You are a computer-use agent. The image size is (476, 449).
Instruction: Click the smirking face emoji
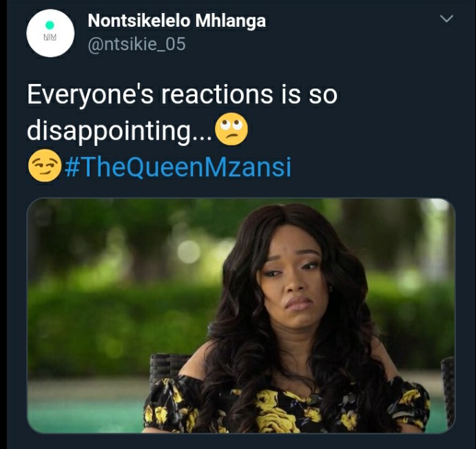coord(45,165)
